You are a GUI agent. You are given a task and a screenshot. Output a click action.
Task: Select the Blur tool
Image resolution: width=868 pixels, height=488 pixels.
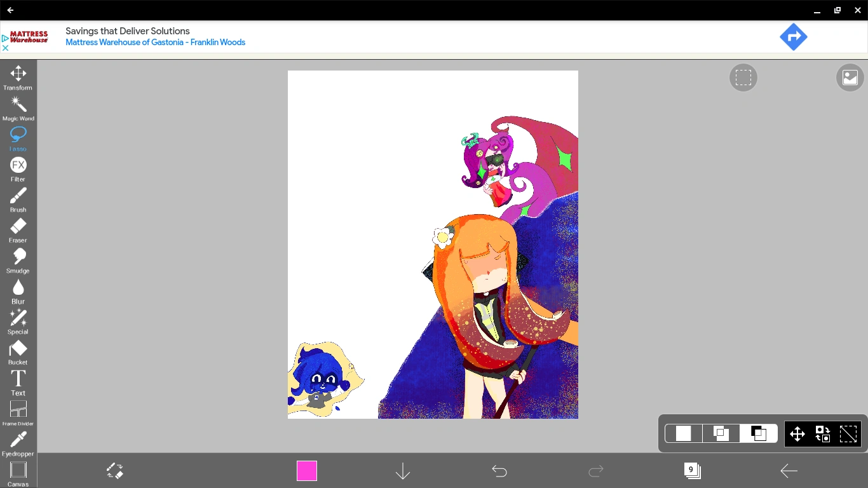pyautogui.click(x=17, y=289)
